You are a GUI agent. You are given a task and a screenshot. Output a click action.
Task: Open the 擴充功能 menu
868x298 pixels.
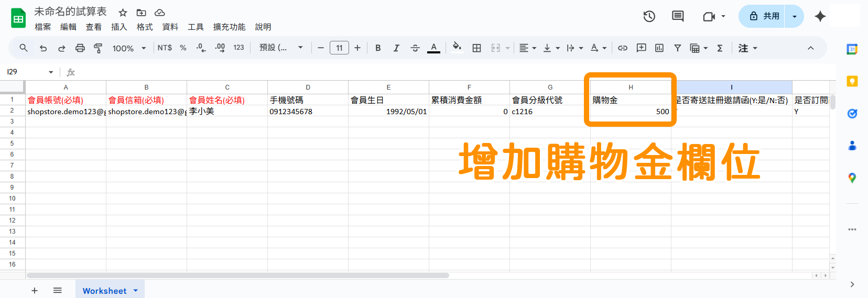(229, 27)
